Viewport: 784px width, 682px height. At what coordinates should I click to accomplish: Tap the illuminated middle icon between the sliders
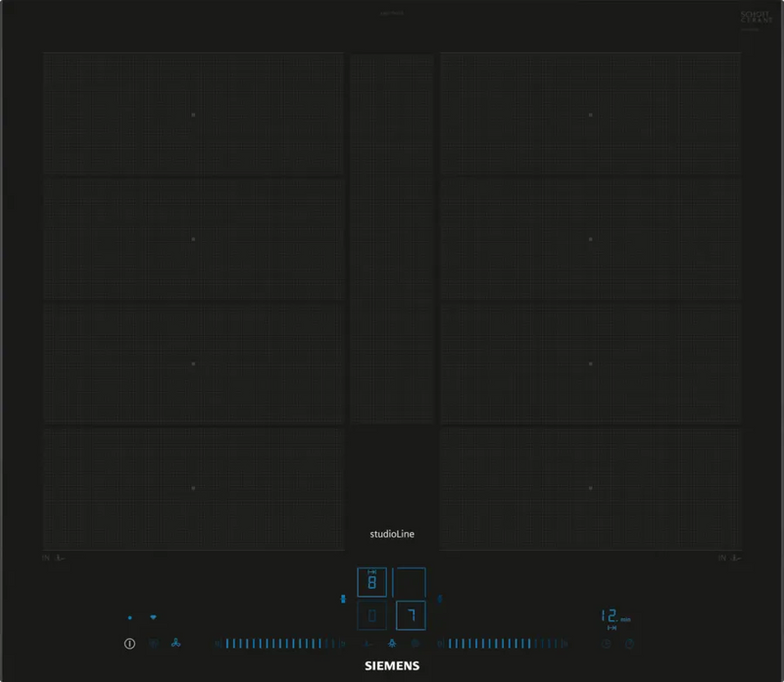[391, 644]
